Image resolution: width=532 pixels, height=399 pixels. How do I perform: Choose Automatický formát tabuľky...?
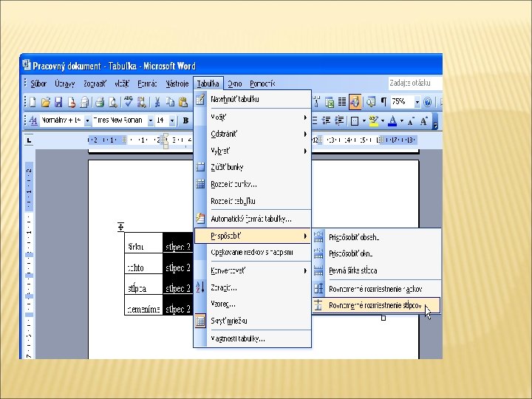coord(253,219)
